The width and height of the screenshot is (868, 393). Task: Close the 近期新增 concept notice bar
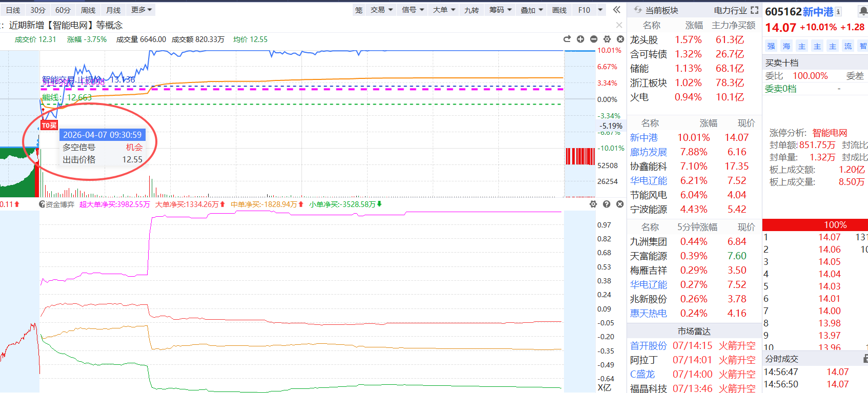pyautogui.click(x=619, y=25)
